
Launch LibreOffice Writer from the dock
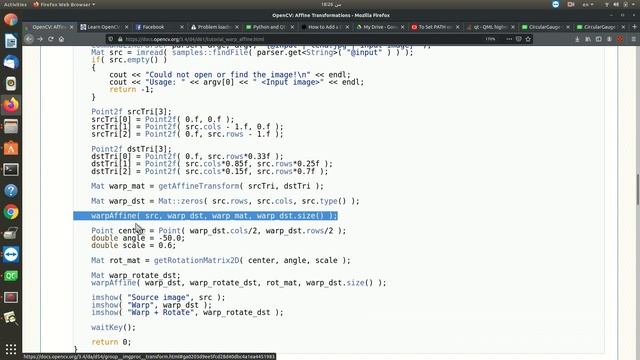point(11,41)
